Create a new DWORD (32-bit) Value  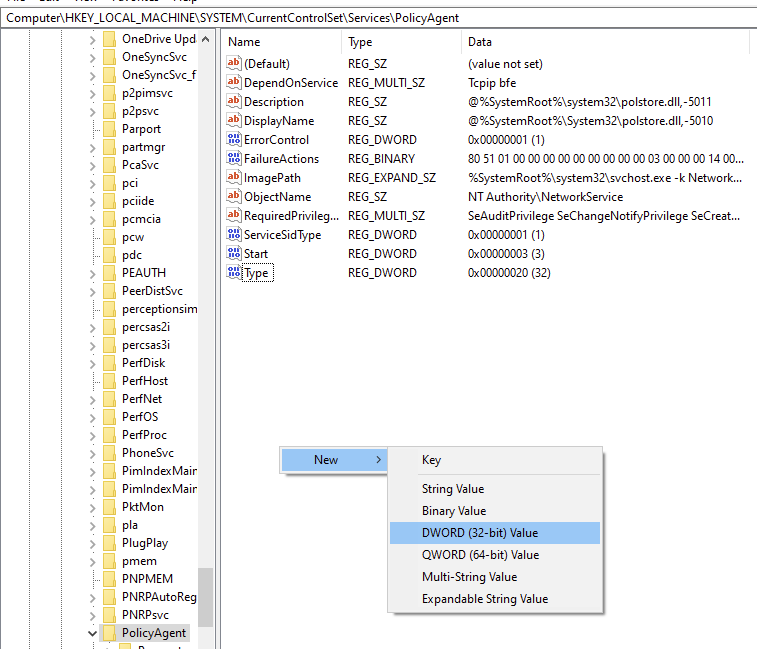[495, 533]
